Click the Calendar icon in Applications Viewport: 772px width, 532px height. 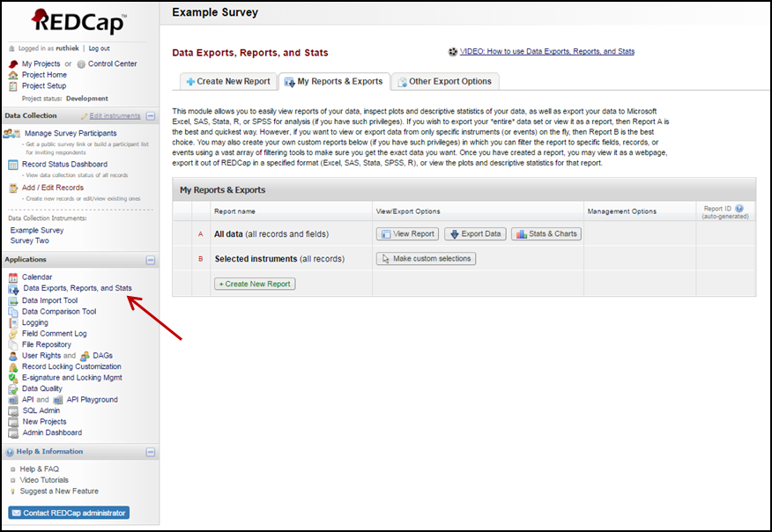13,277
